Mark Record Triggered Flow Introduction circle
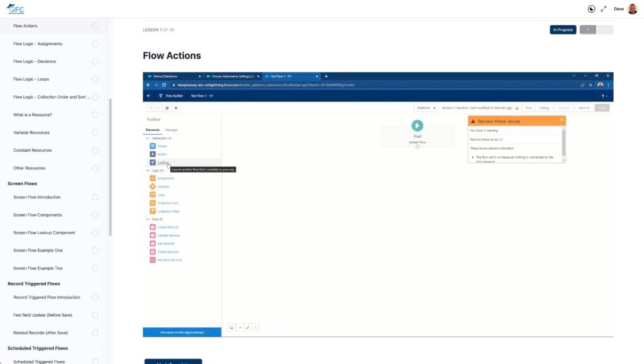The width and height of the screenshot is (644, 364). click(x=96, y=297)
